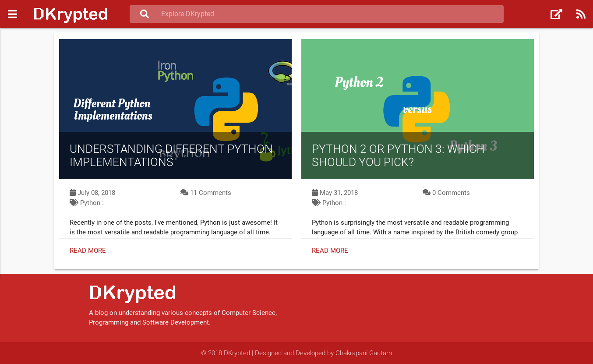Click the DKrypted footer logo
The image size is (593, 364).
(x=132, y=293)
